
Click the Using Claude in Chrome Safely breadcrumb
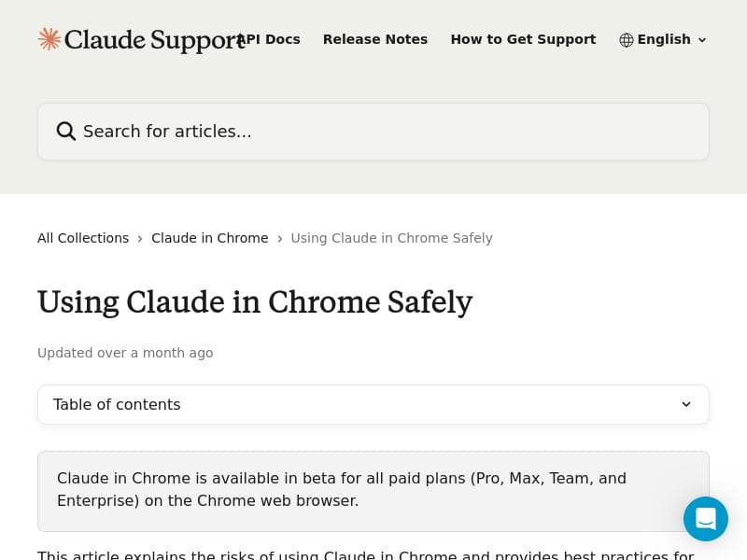click(391, 238)
